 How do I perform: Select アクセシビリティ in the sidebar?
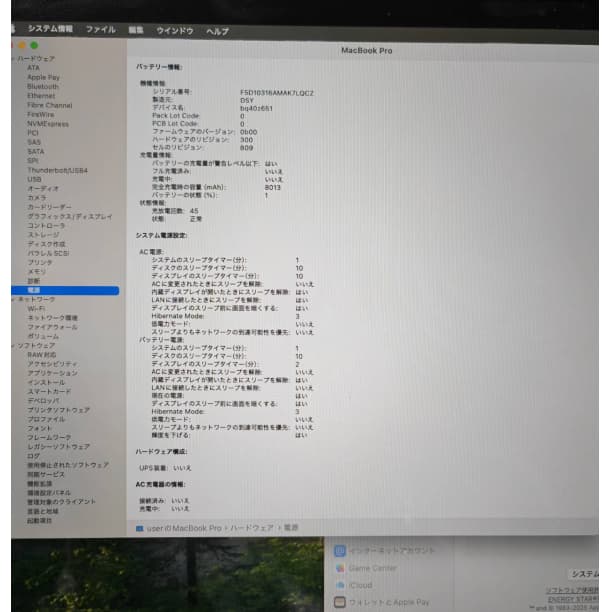tap(52, 364)
